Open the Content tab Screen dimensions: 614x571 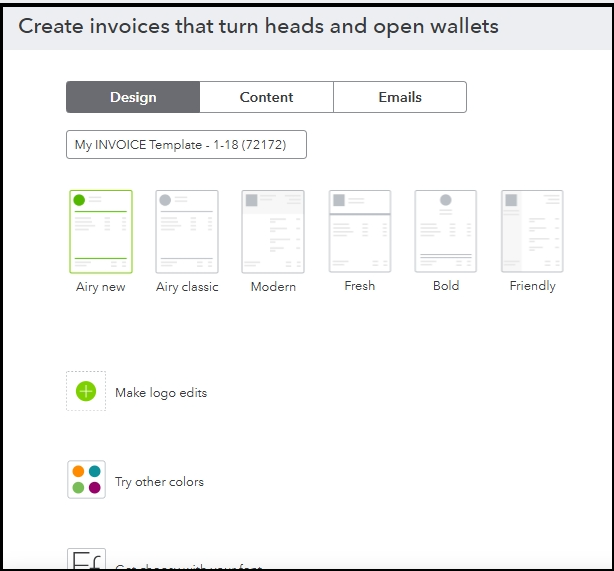266,97
